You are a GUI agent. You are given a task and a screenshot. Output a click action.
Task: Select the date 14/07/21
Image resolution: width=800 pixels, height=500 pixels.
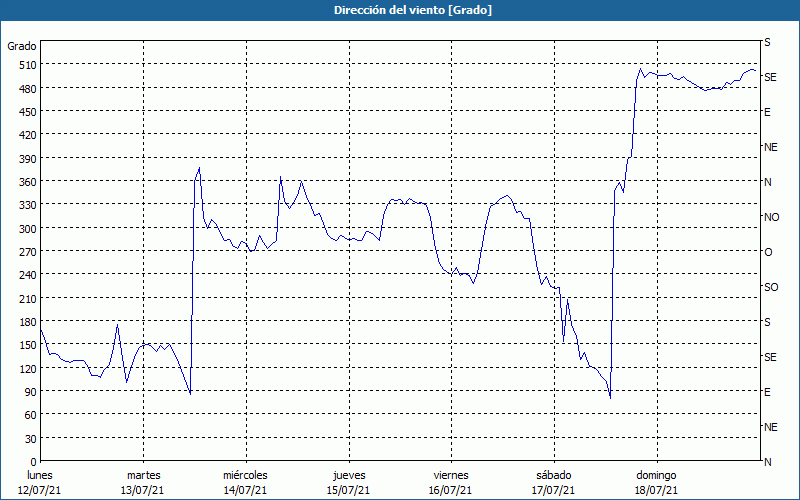coord(245,490)
